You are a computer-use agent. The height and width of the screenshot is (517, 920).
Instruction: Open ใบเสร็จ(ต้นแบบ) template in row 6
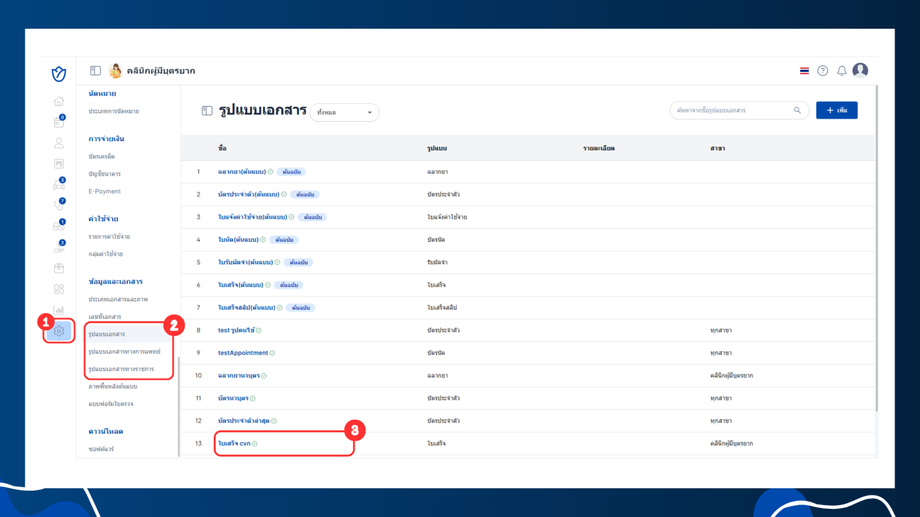click(241, 285)
